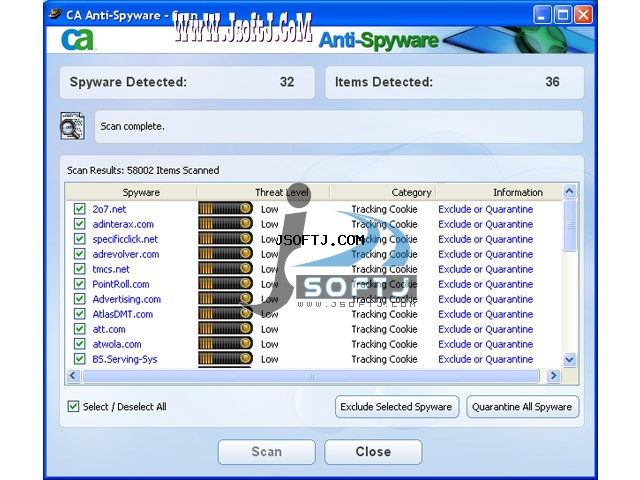Open the Advertising.com spyware link

(127, 299)
